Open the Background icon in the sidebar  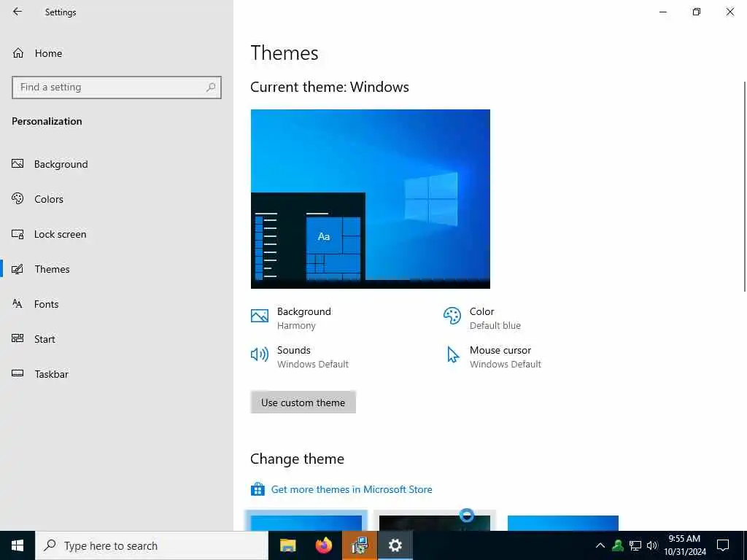pos(18,164)
